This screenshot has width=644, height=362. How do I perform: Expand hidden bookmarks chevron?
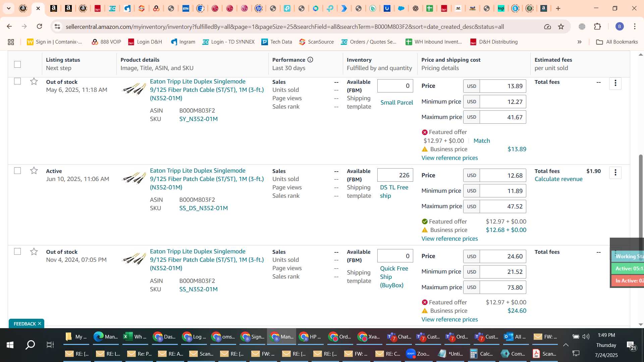[579, 42]
